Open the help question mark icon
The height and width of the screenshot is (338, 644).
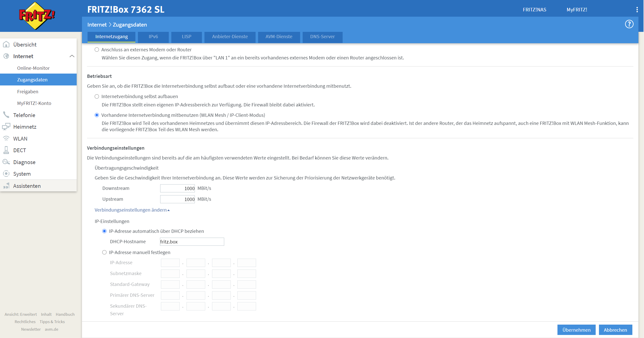629,24
